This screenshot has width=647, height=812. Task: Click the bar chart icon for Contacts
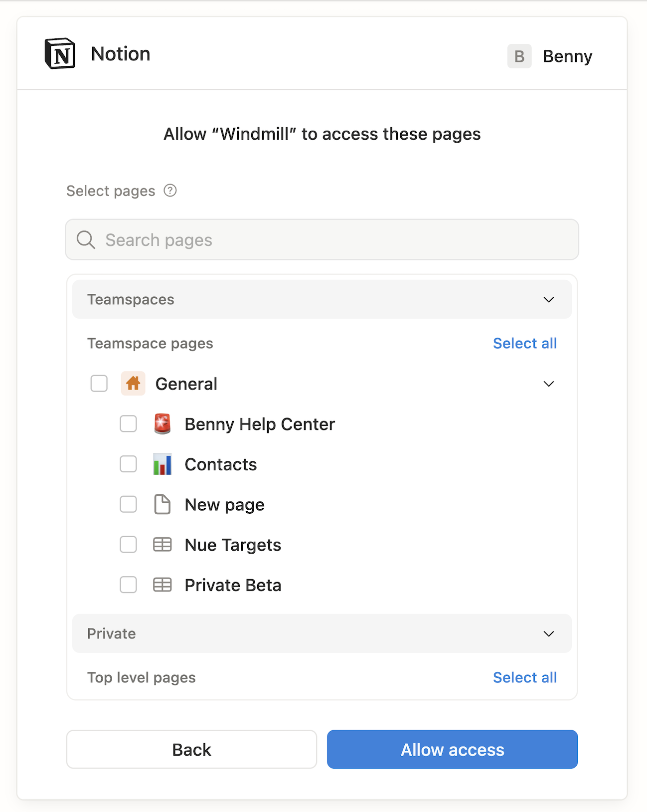point(162,464)
